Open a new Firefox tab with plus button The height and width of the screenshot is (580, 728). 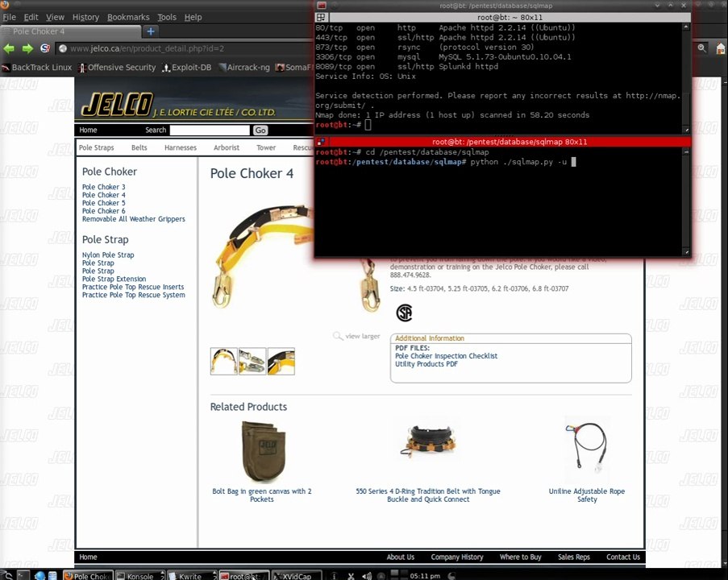151,31
